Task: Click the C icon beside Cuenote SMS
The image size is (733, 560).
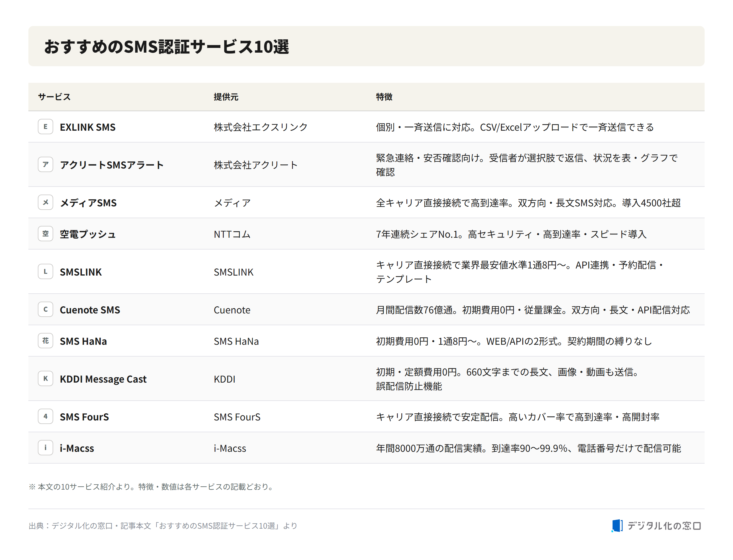Action: click(x=45, y=309)
